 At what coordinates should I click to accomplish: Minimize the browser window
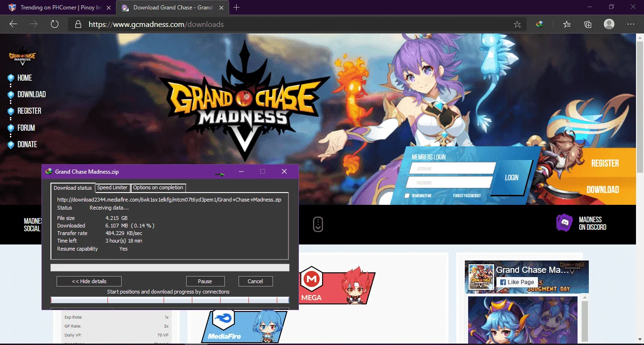(590, 7)
